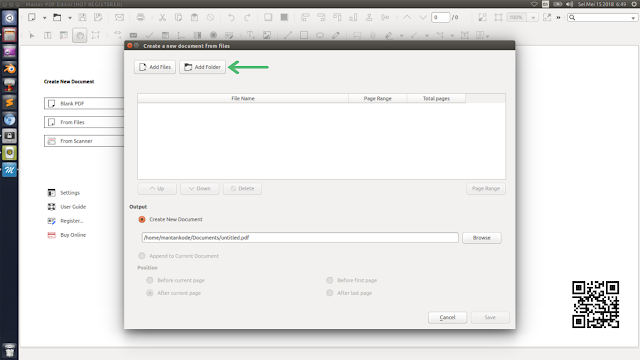Click the Up button below file list
Screen dimensions: 640x360
[x=157, y=189]
